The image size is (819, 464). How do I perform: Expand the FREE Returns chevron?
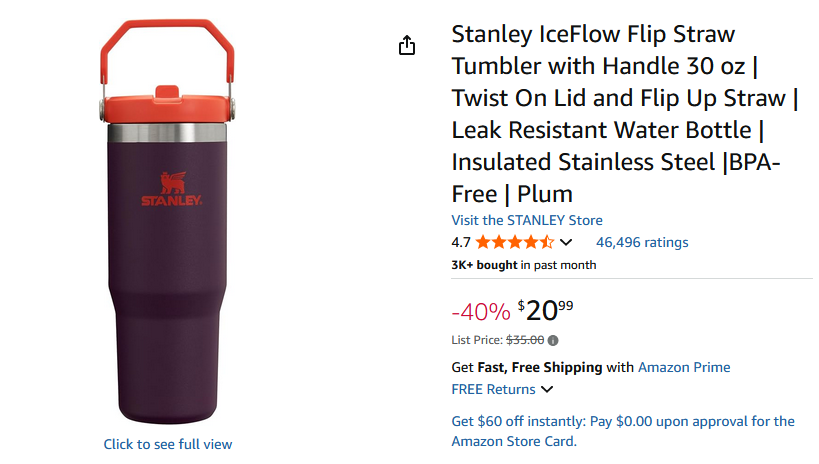click(x=547, y=390)
